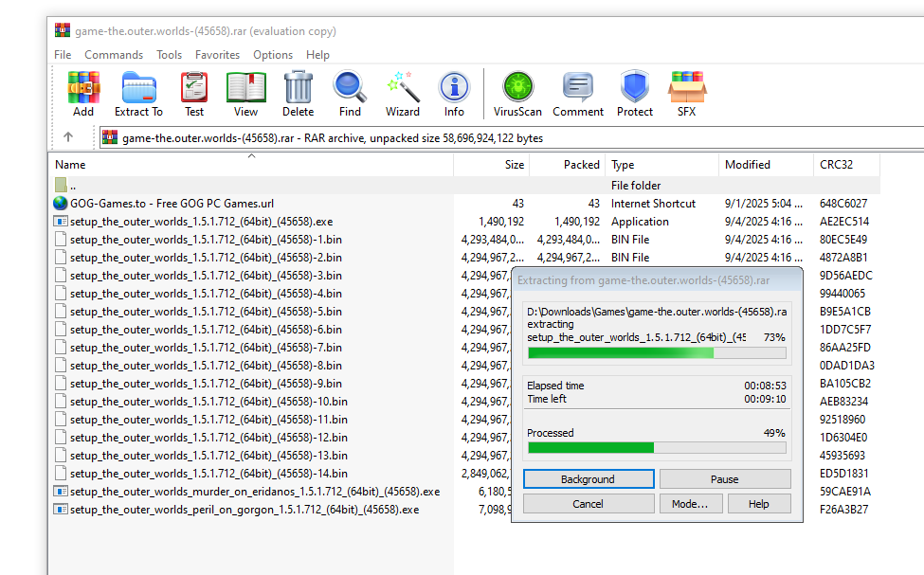924x575 pixels.
Task: Go up one folder level arrow
Action: click(68, 137)
